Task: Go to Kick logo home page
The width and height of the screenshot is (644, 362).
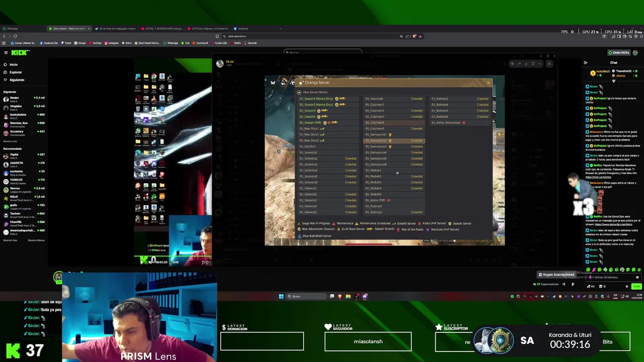Action: click(20, 53)
